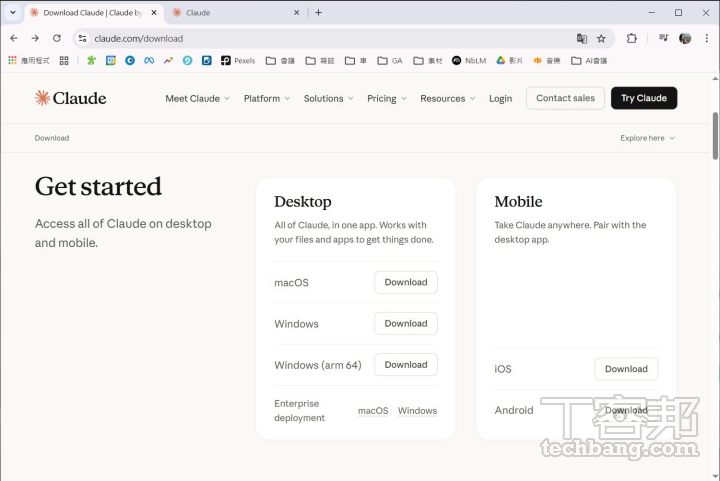This screenshot has height=481, width=720.
Task: Open the green asterisk bookmark
Action: tap(91, 61)
